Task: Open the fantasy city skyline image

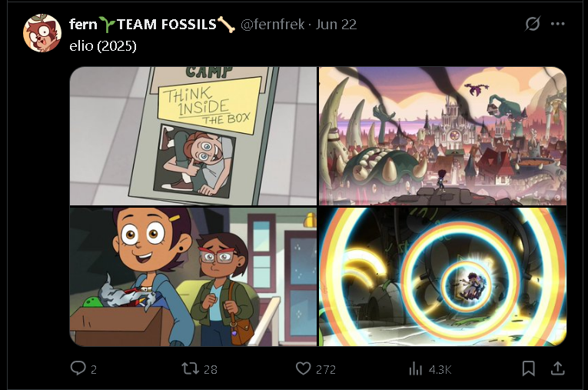Action: [443, 136]
